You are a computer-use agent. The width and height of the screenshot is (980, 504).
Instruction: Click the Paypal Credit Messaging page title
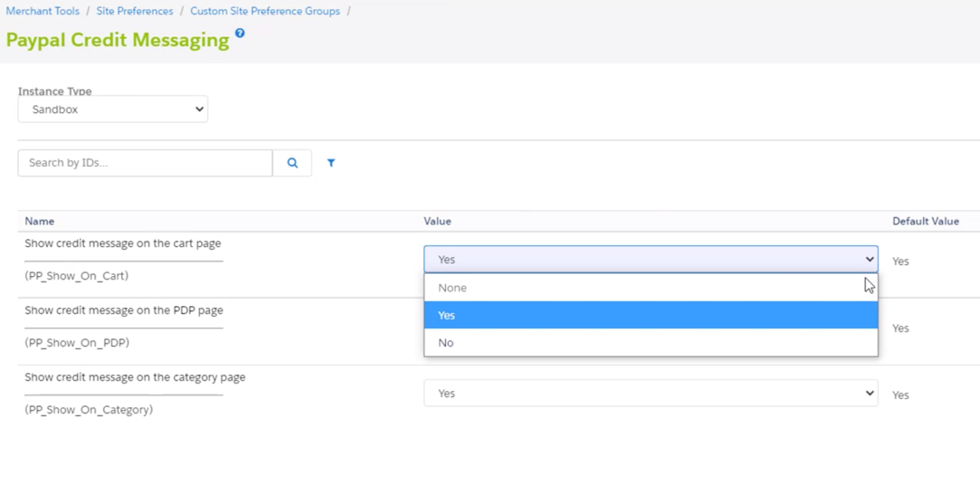pos(118,41)
